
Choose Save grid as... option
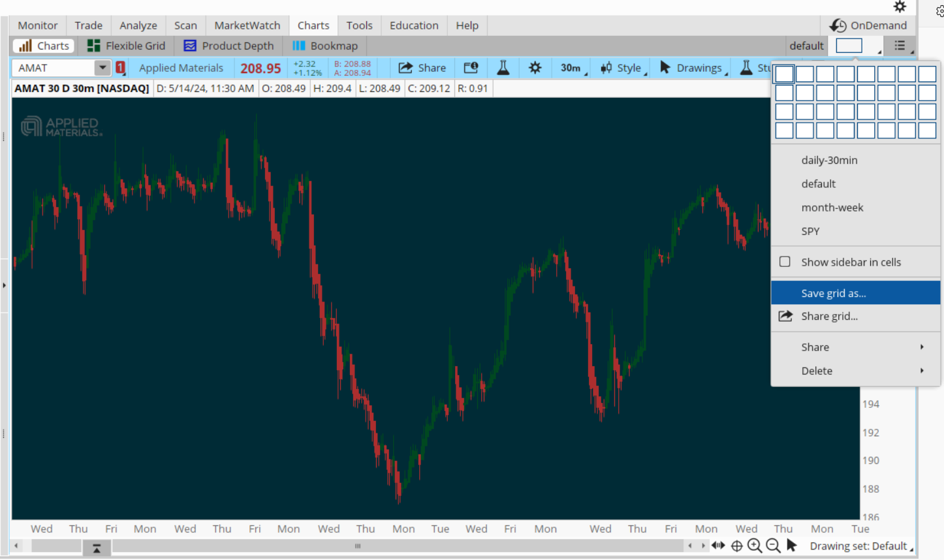click(855, 293)
